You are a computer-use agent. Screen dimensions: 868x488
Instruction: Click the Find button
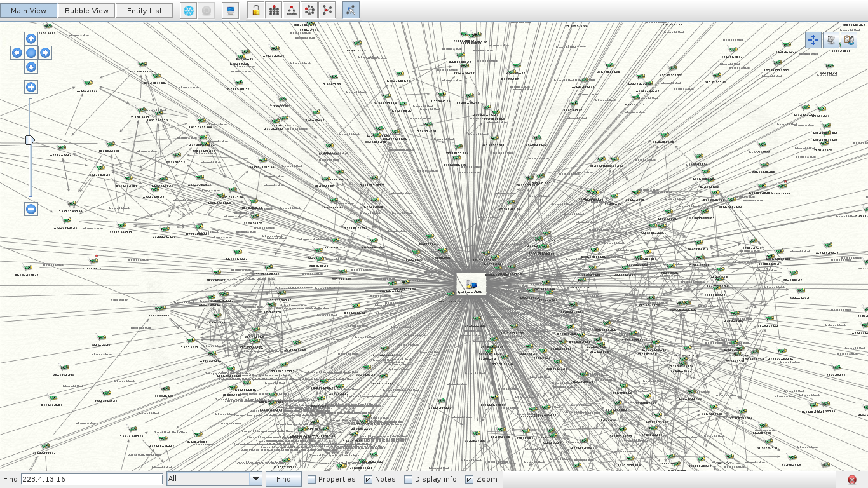click(x=283, y=479)
